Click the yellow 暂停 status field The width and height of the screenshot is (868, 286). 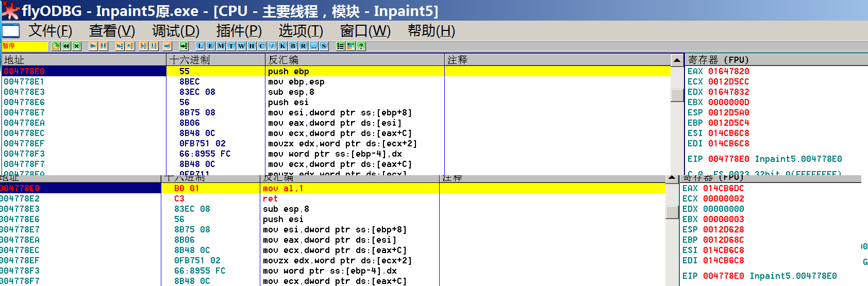tap(25, 46)
